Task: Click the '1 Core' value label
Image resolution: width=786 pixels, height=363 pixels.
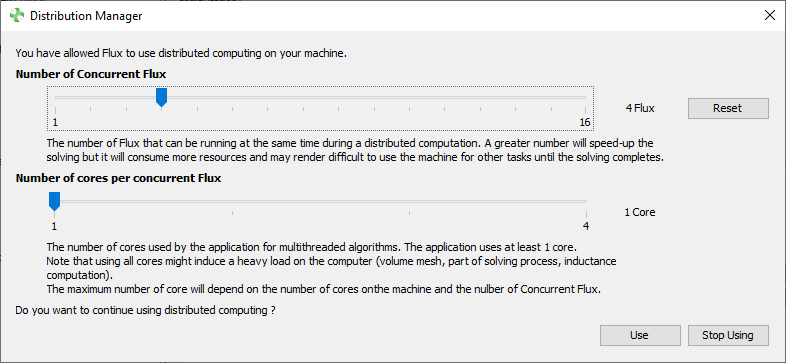Action: 640,212
